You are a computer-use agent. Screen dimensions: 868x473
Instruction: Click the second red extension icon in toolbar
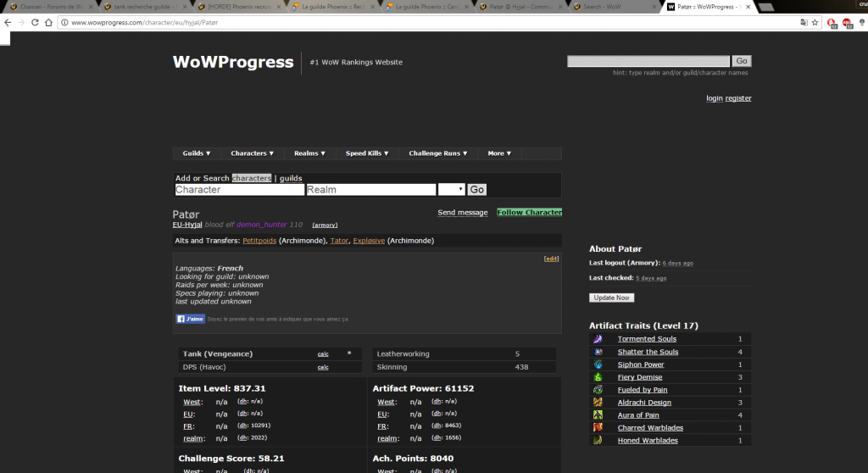pyautogui.click(x=847, y=23)
